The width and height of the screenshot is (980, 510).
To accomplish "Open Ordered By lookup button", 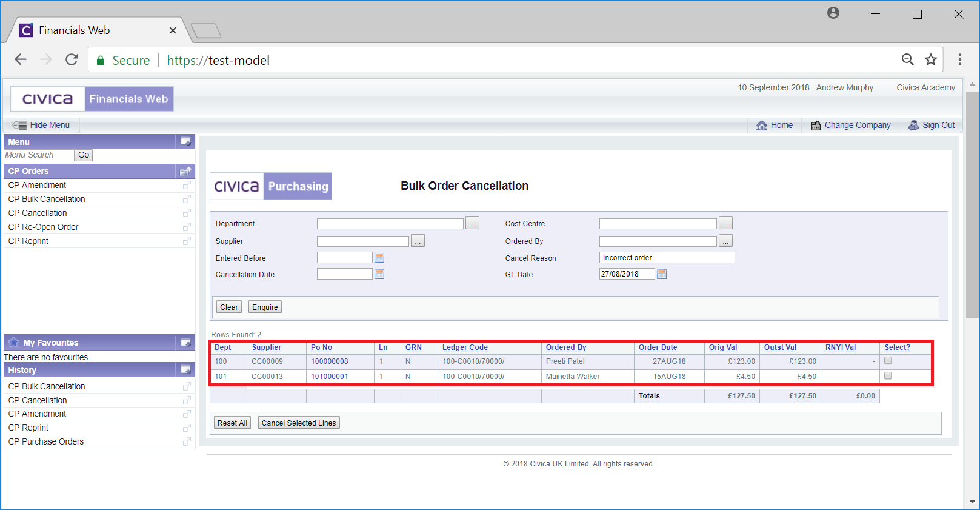I will click(725, 241).
